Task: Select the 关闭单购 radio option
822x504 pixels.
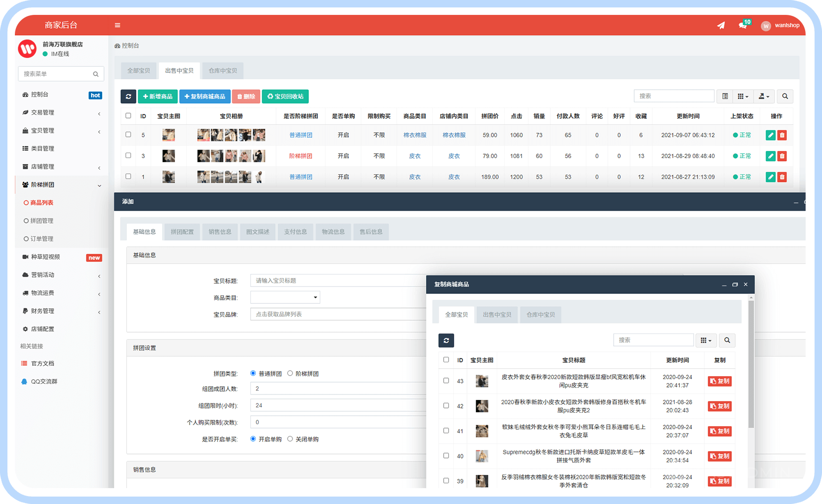Action: [x=291, y=439]
